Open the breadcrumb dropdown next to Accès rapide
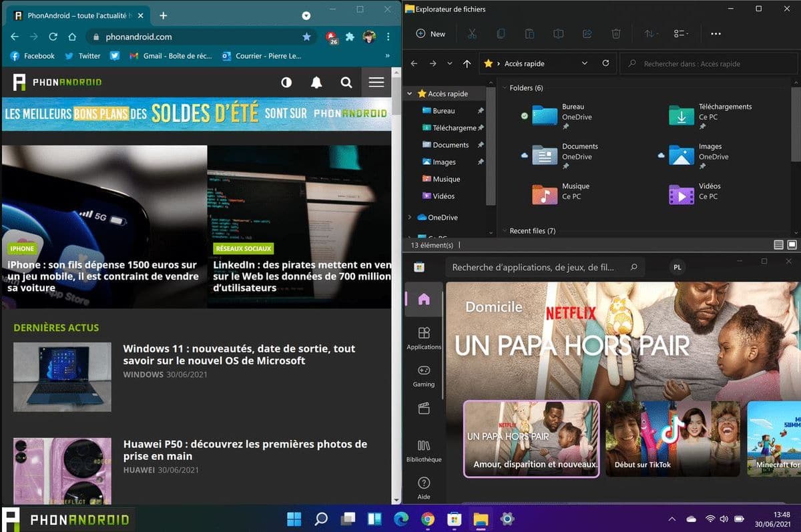The image size is (801, 532). 585,63
